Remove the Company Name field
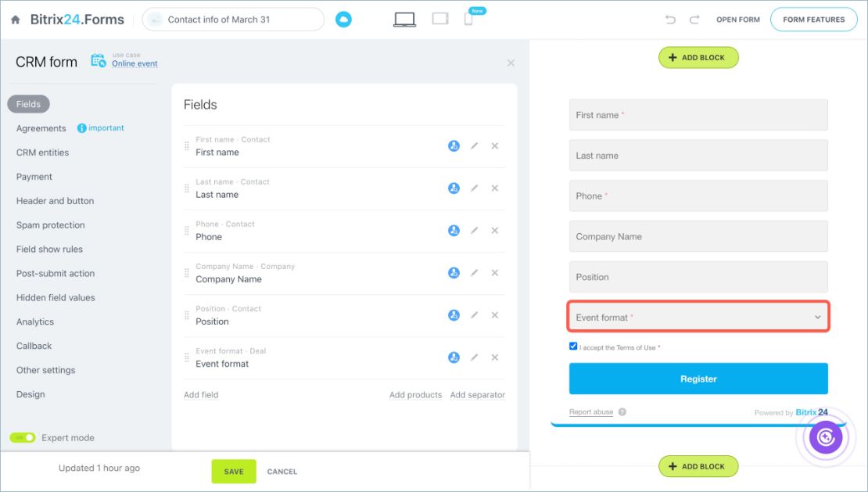 495,273
